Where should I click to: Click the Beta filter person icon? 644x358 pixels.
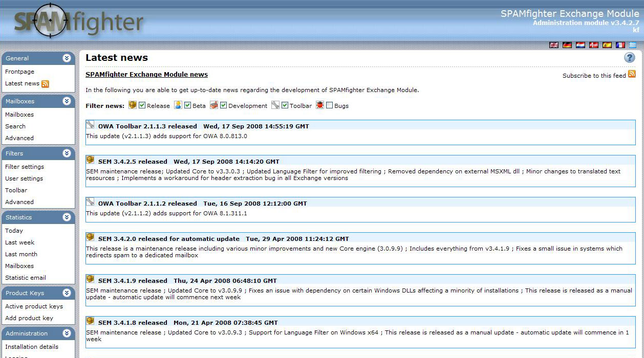click(178, 105)
